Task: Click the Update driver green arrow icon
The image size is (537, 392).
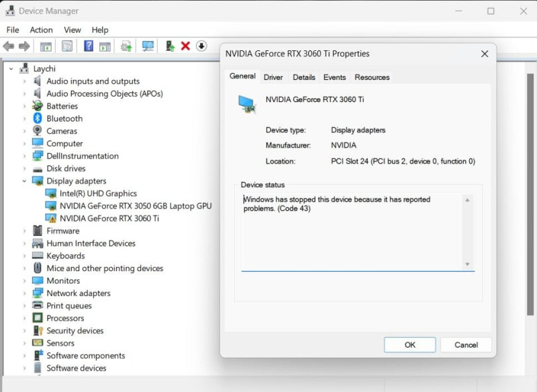Action: [170, 46]
